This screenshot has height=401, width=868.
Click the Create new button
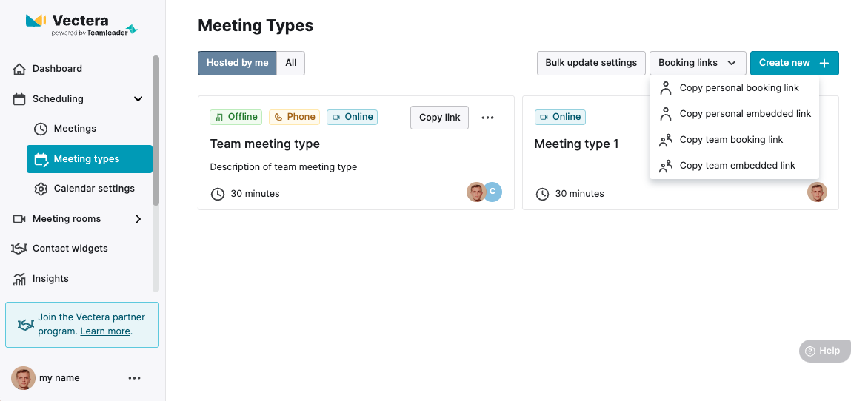[795, 63]
